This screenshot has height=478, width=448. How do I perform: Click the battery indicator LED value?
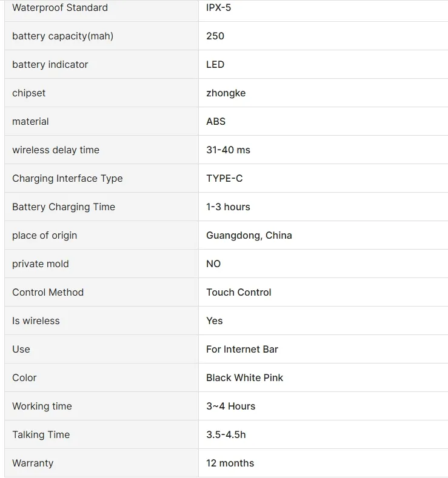(215, 64)
